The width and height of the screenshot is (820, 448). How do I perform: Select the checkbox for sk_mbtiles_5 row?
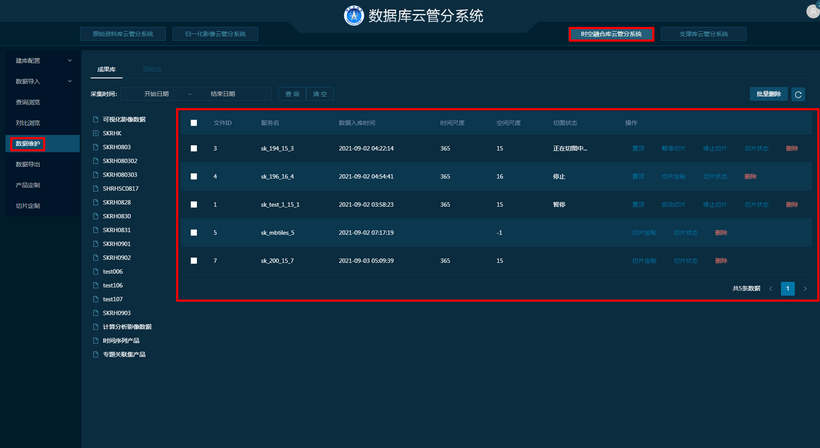click(194, 232)
